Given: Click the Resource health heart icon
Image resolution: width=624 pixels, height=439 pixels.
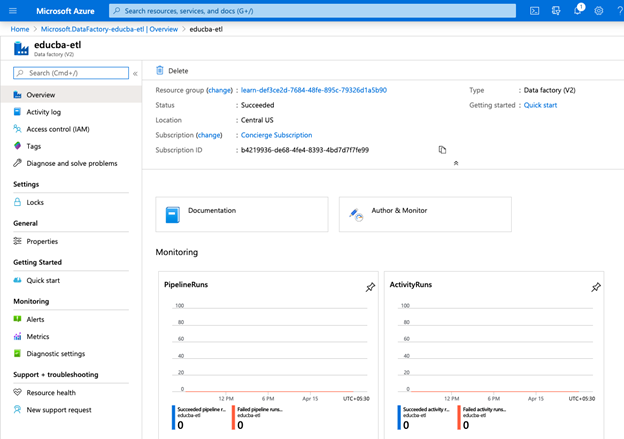Looking at the screenshot, I should (17, 392).
